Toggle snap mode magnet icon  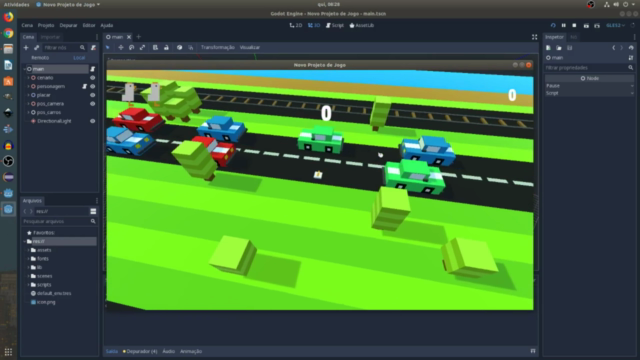(x=191, y=47)
